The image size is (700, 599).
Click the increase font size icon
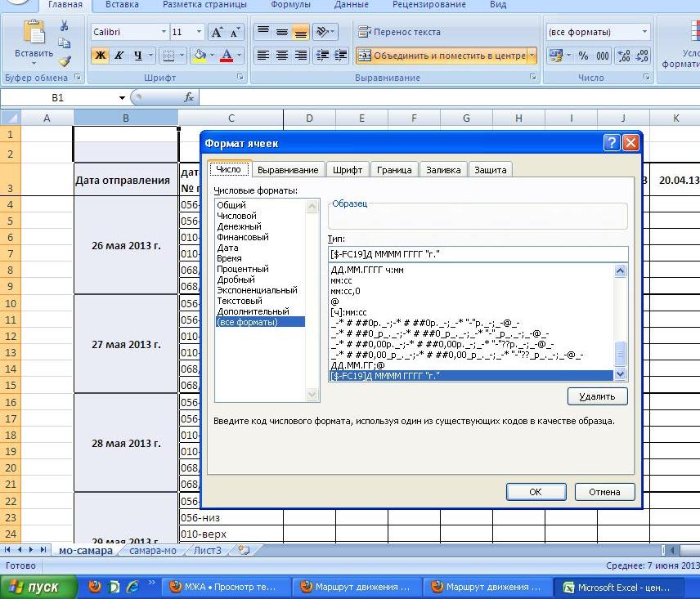pyautogui.click(x=217, y=32)
